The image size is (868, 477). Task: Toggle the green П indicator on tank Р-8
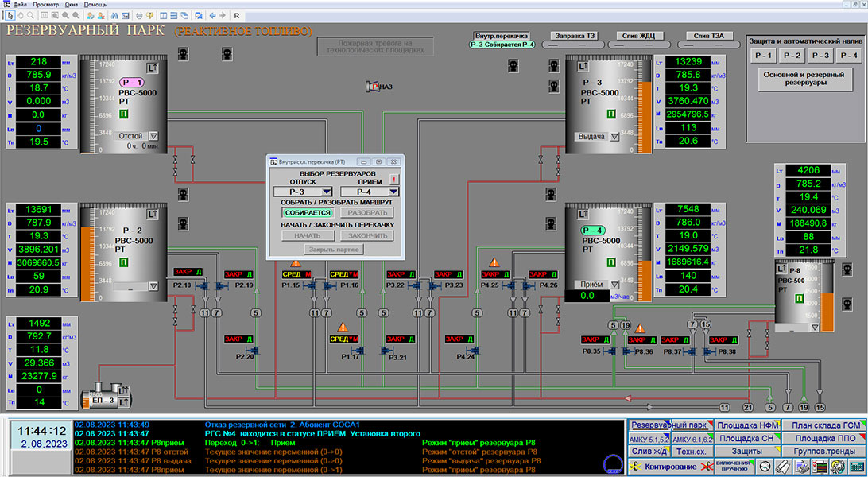798,299
